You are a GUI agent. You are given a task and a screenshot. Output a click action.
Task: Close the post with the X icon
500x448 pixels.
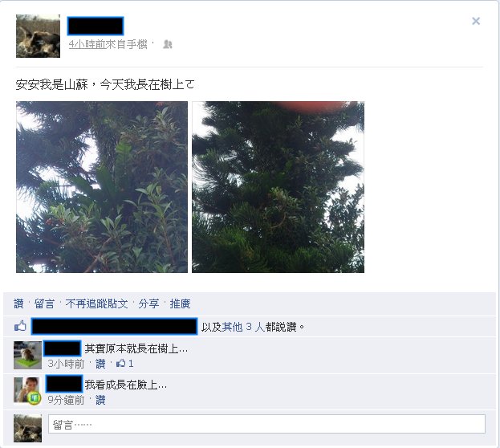coord(476,21)
